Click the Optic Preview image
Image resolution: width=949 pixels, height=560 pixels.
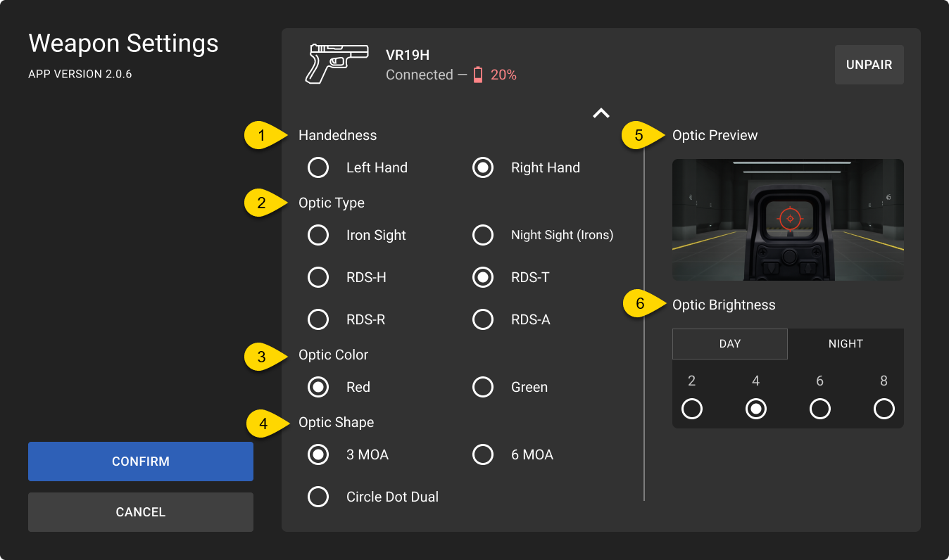click(x=788, y=219)
